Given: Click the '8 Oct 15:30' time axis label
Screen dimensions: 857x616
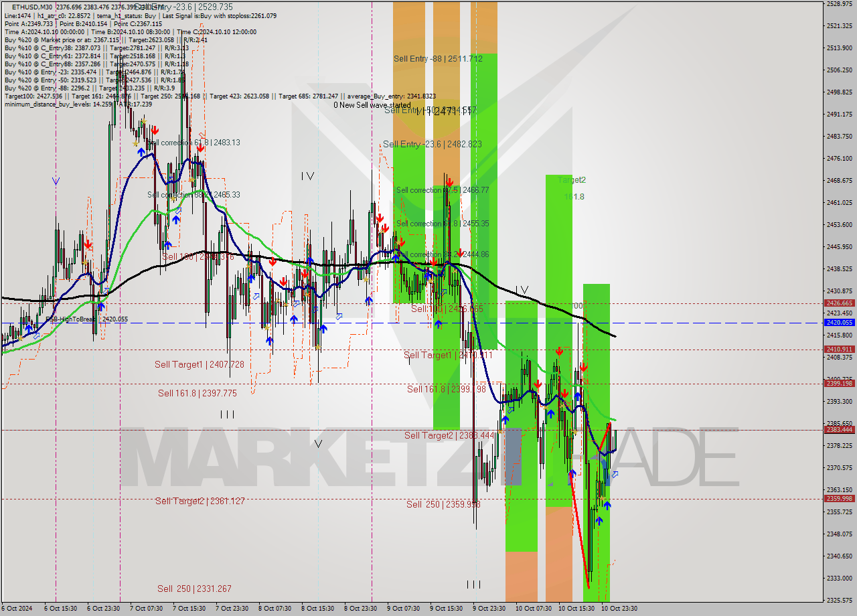Looking at the screenshot, I should 317,609.
